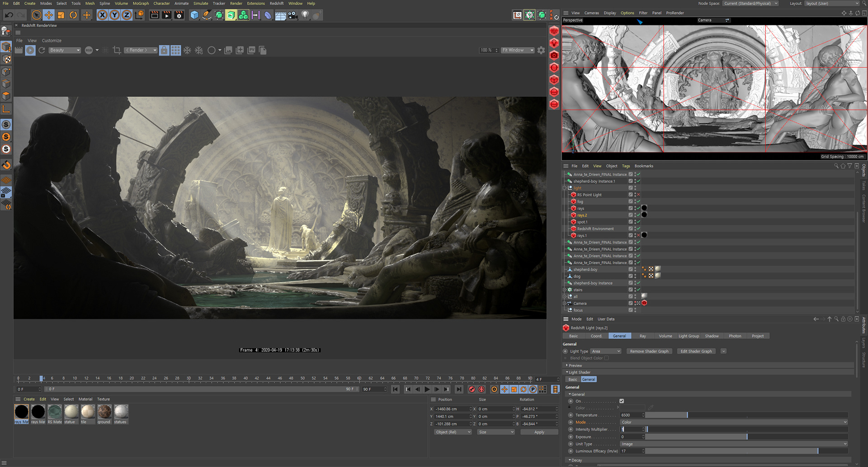The image size is (868, 467).
Task: Open the Beauty AOV dropdown
Action: point(65,50)
